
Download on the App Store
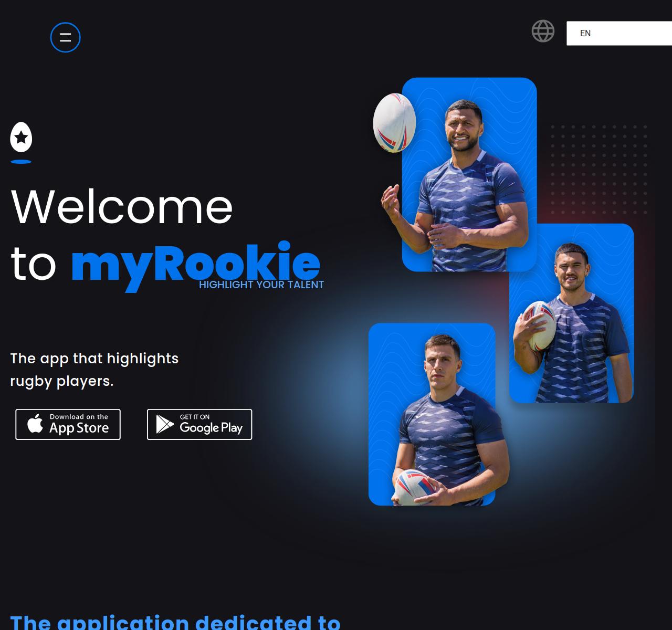point(68,424)
